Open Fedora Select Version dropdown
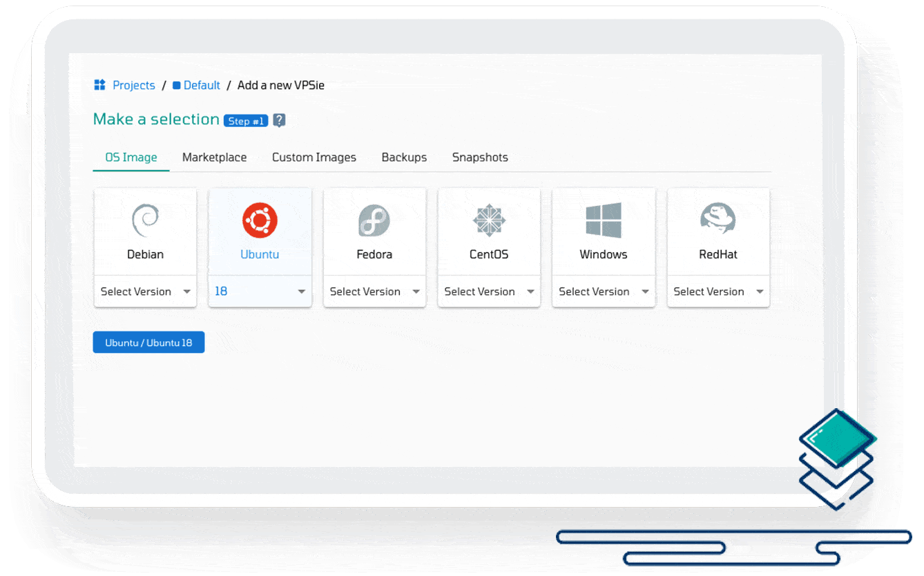Image resolution: width=924 pixels, height=576 pixels. 374,291
